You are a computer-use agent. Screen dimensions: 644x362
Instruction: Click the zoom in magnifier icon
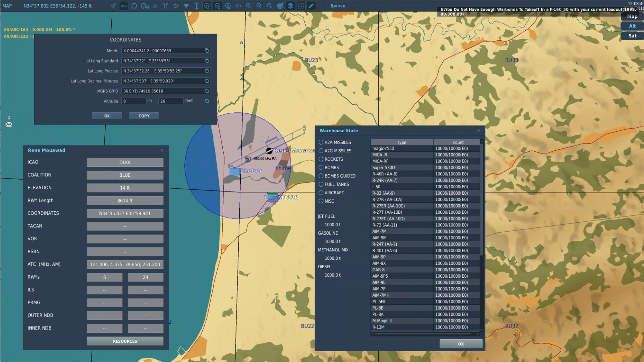pos(249,6)
